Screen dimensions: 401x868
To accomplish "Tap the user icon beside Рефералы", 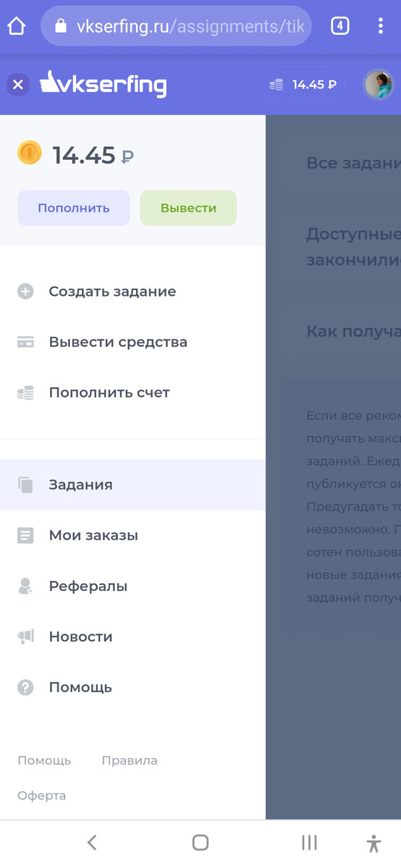I will [25, 586].
